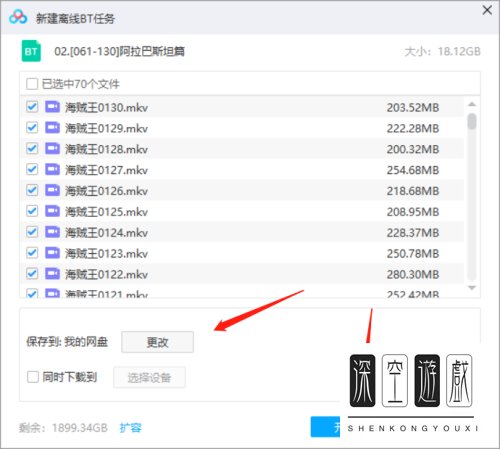Uncheck the 海贼王0126.mkv checkbox

[x=32, y=191]
